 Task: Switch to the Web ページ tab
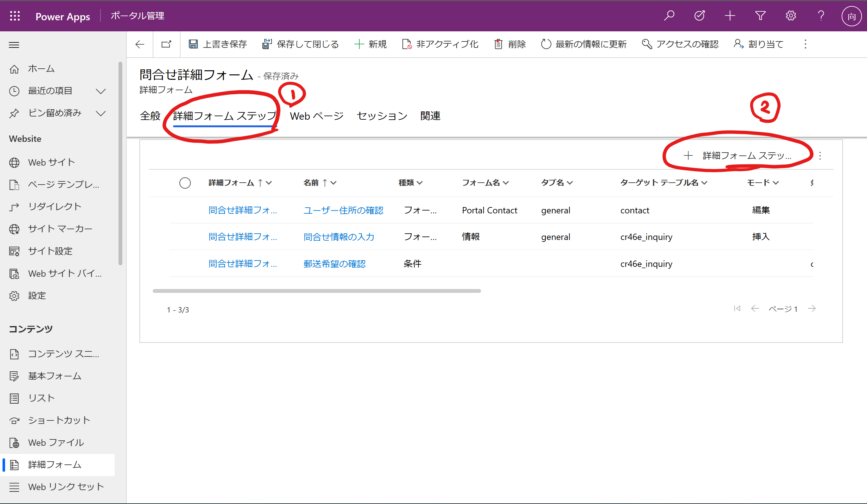click(x=317, y=116)
